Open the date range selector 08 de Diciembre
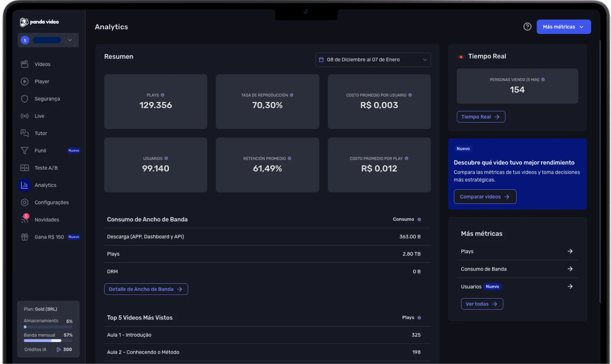Viewport: 611px width, 364px height. (x=373, y=60)
